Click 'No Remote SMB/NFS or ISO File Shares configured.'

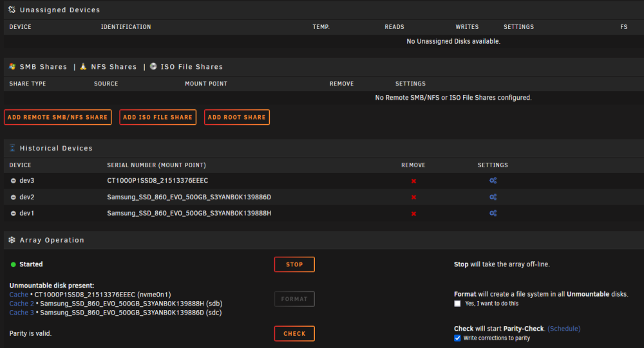(453, 98)
